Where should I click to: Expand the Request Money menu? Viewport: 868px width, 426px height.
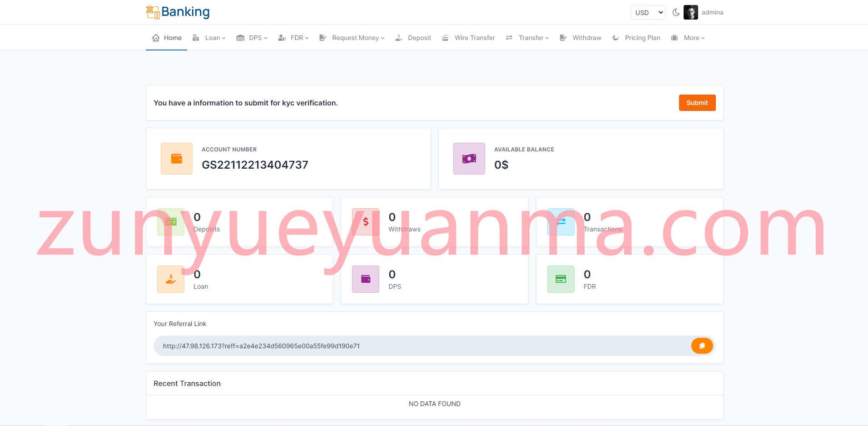coord(352,38)
